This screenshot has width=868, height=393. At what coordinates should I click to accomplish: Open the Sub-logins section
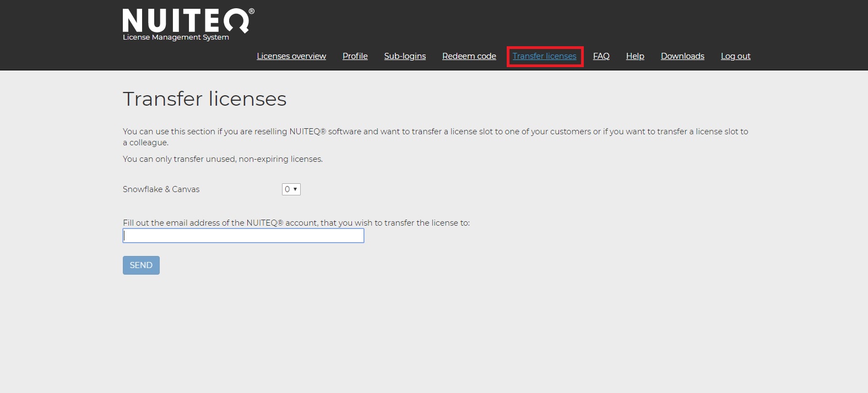point(405,56)
